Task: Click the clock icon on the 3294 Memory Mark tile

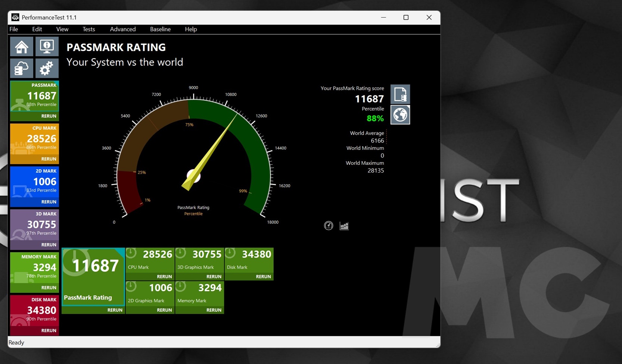Action: pyautogui.click(x=181, y=287)
